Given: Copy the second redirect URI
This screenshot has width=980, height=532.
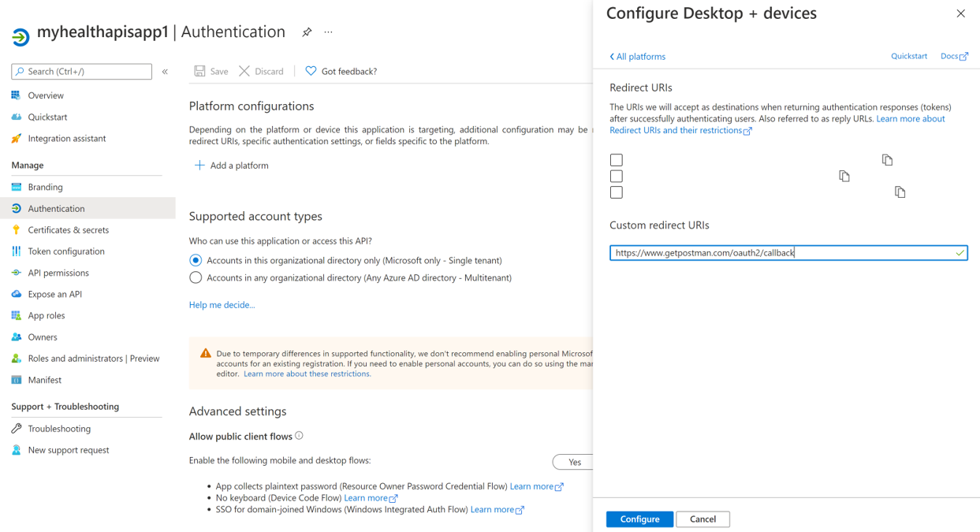Looking at the screenshot, I should click(844, 176).
